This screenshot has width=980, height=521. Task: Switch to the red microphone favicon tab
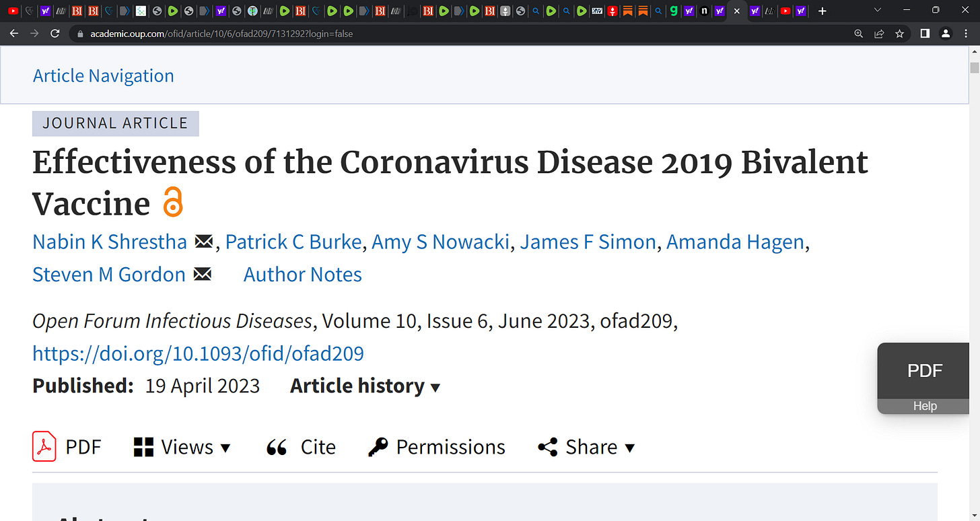(x=612, y=11)
